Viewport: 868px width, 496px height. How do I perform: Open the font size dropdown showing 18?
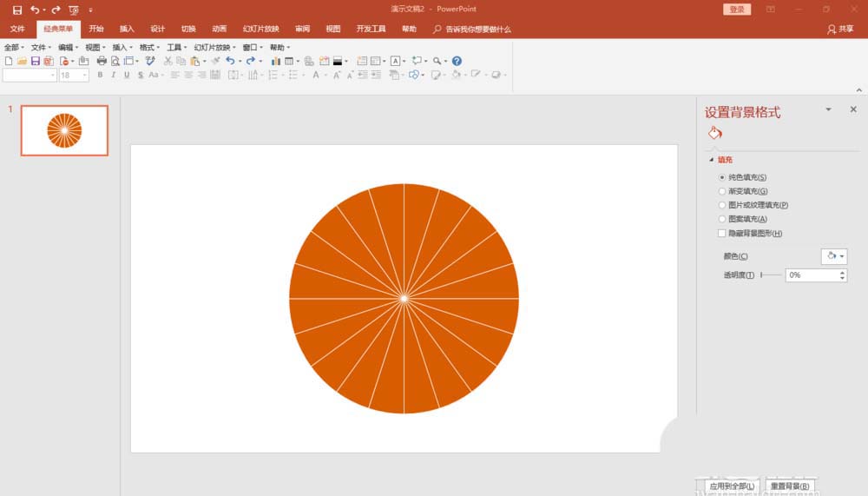pos(84,76)
